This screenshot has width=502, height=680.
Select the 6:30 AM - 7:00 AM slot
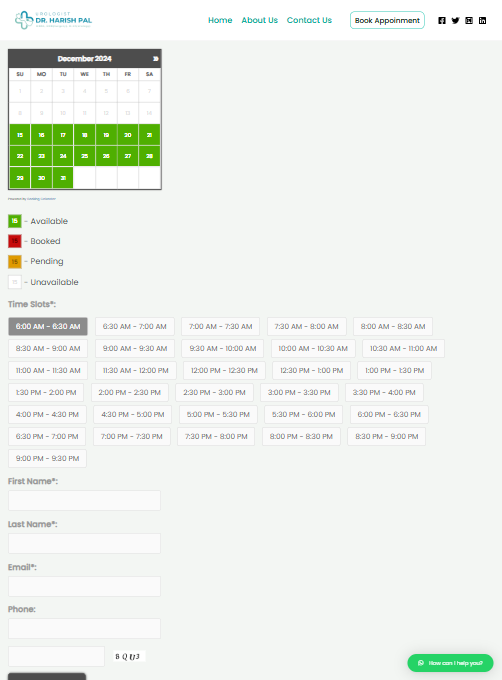pos(135,327)
